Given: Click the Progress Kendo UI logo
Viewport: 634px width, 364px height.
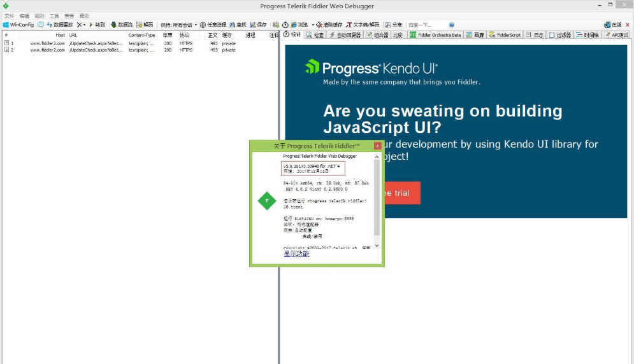Looking at the screenshot, I should [371, 67].
